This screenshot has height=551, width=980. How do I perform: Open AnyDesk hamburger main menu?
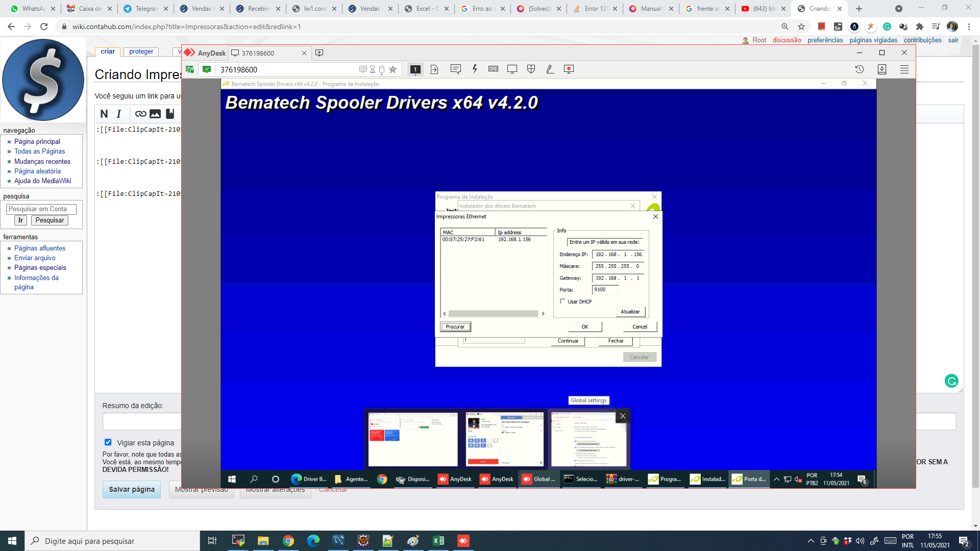[904, 69]
